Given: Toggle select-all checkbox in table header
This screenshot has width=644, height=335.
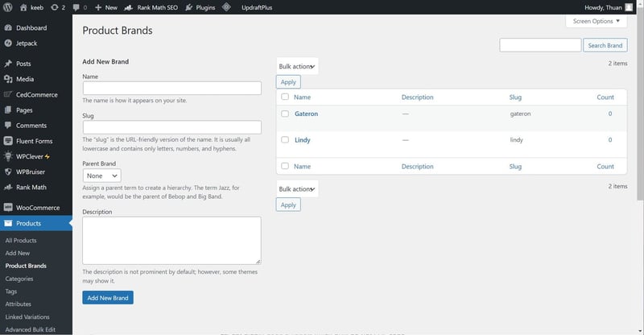Looking at the screenshot, I should pyautogui.click(x=285, y=97).
